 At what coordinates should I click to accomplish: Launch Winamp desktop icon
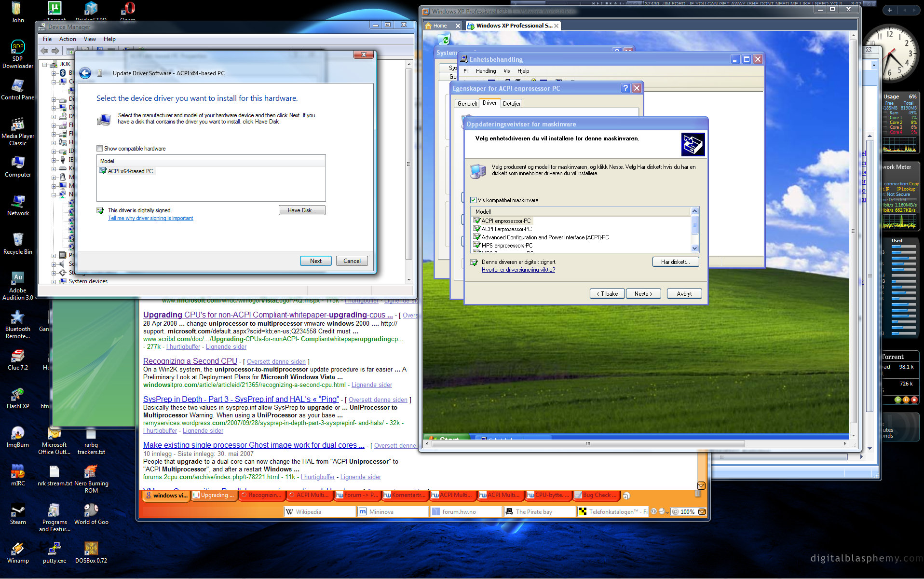(18, 552)
